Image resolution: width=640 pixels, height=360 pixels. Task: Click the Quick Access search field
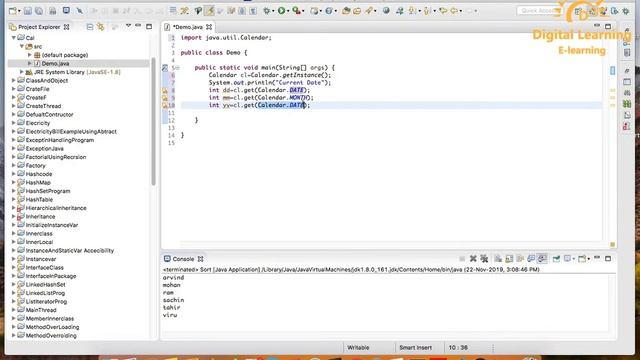coord(539,11)
